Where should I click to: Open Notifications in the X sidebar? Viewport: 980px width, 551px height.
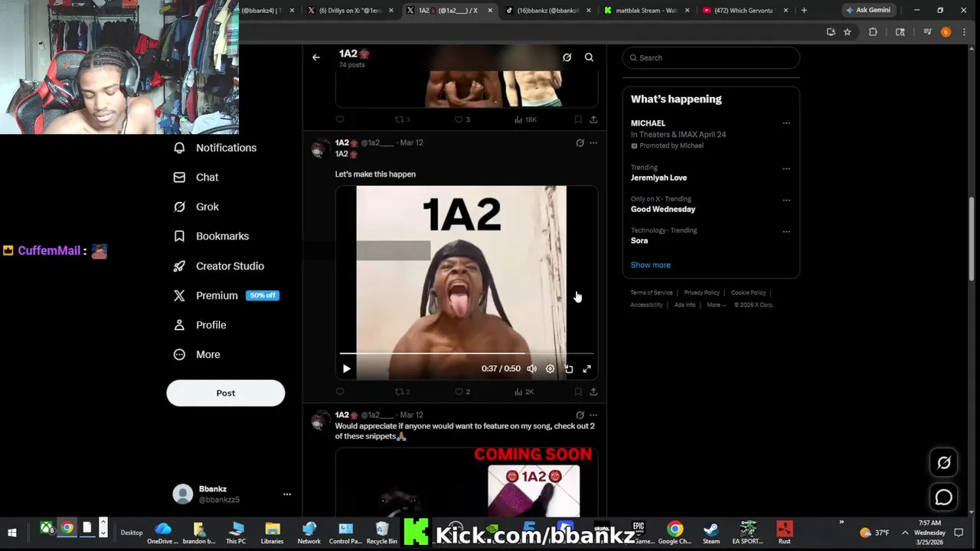click(215, 148)
